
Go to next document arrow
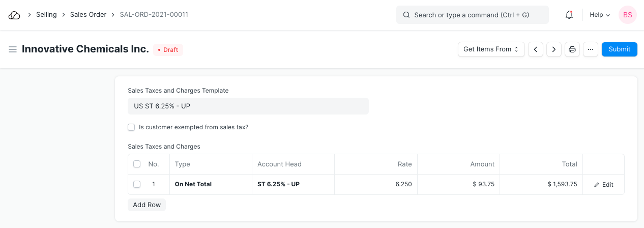[x=553, y=49]
